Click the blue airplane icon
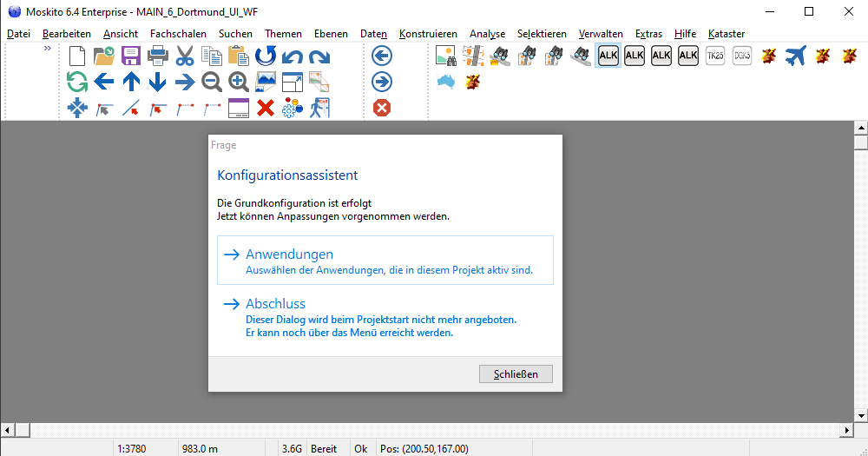The image size is (868, 456). tap(794, 56)
